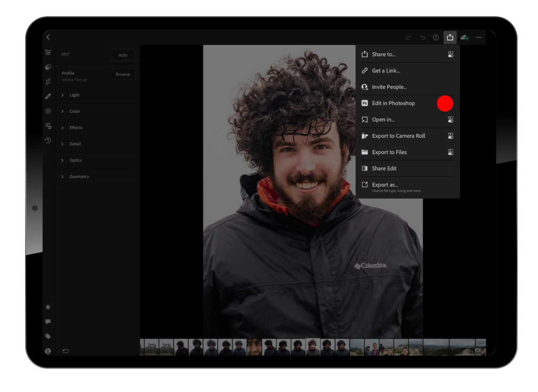Open the settings switches icon beside Share to
538x392 pixels.
tap(450, 54)
